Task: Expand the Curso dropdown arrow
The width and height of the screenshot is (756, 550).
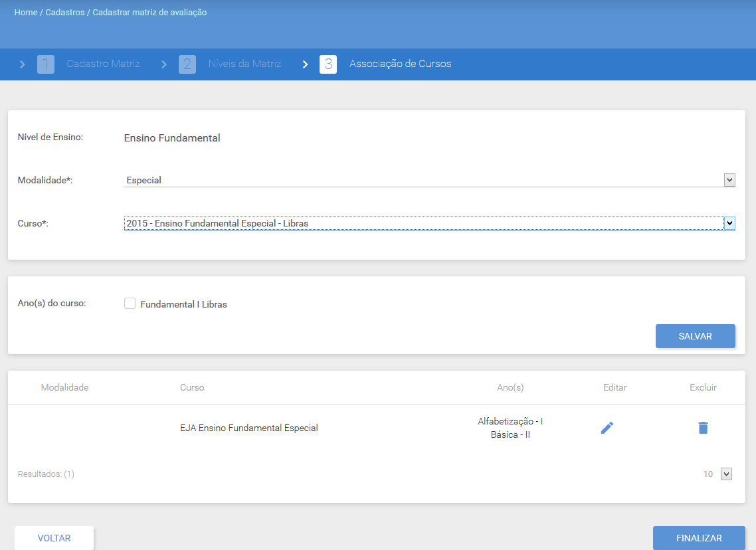Action: 729,223
